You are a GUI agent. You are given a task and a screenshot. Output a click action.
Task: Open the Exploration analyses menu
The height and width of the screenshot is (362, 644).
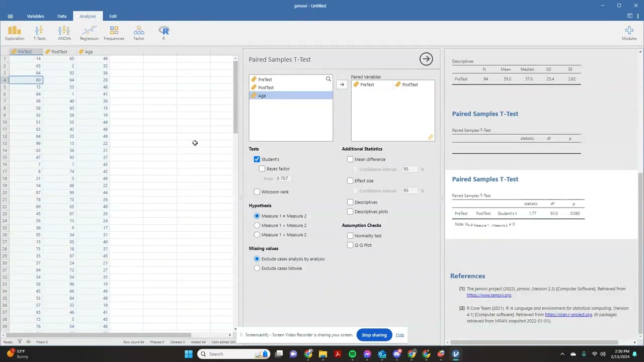(15, 33)
